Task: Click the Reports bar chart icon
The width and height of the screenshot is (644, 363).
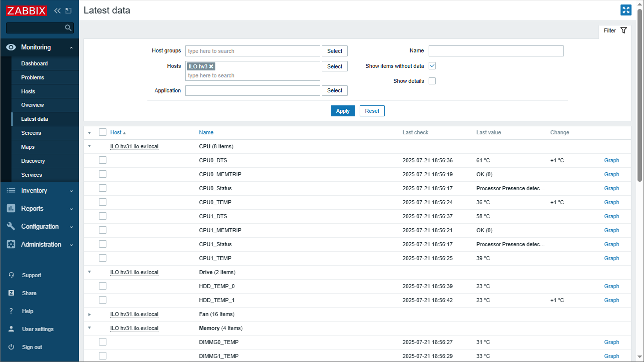Action: (x=11, y=209)
